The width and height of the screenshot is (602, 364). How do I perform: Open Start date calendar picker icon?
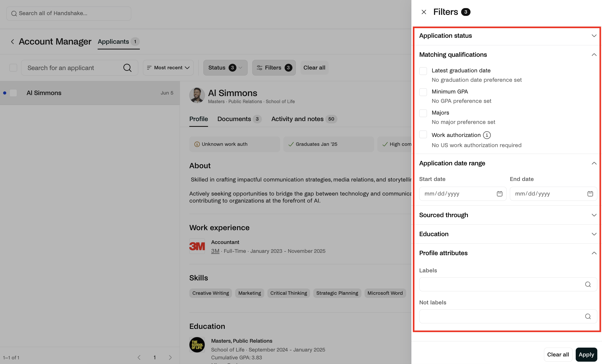[499, 194]
